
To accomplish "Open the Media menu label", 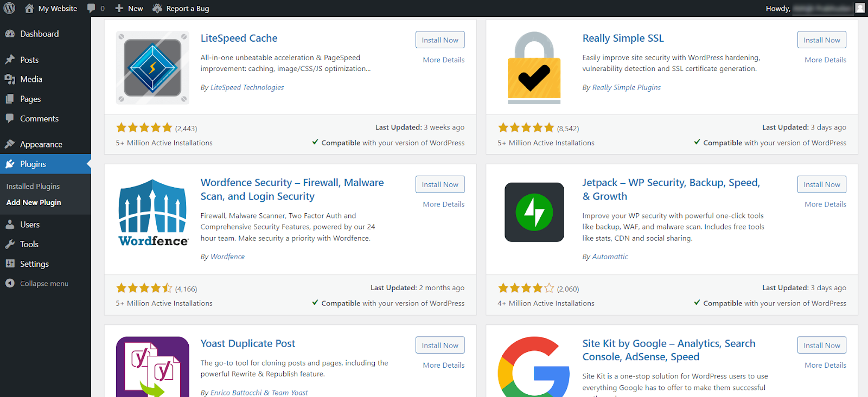I will pos(31,79).
